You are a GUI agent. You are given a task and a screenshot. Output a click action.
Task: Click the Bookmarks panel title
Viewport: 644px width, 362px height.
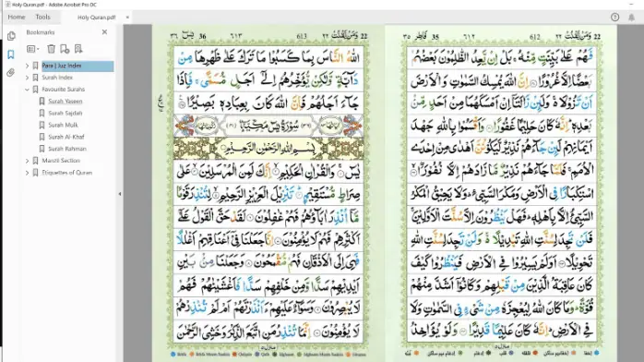41,32
